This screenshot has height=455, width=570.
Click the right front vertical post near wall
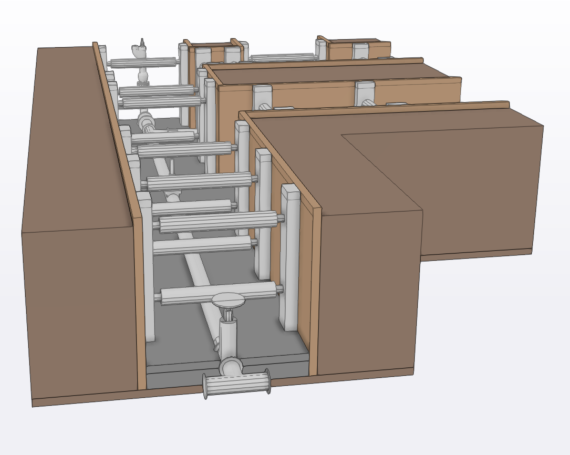[290, 257]
